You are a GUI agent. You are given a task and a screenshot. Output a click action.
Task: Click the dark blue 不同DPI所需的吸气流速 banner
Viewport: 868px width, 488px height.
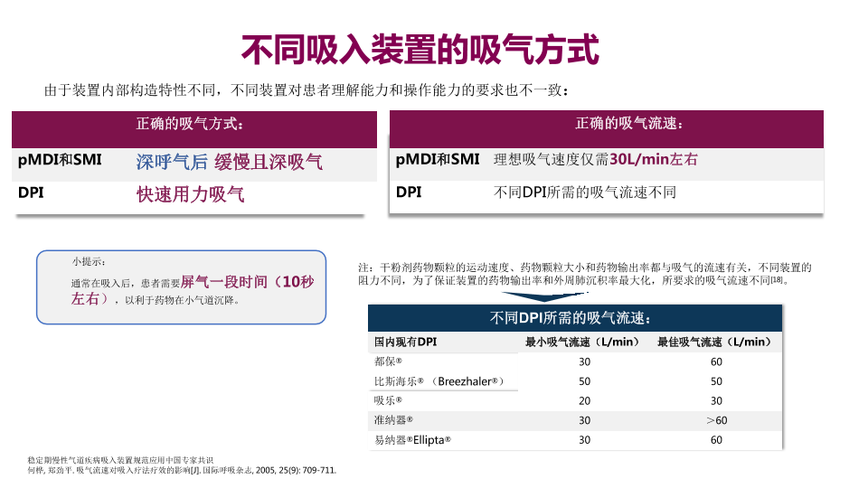click(x=574, y=318)
